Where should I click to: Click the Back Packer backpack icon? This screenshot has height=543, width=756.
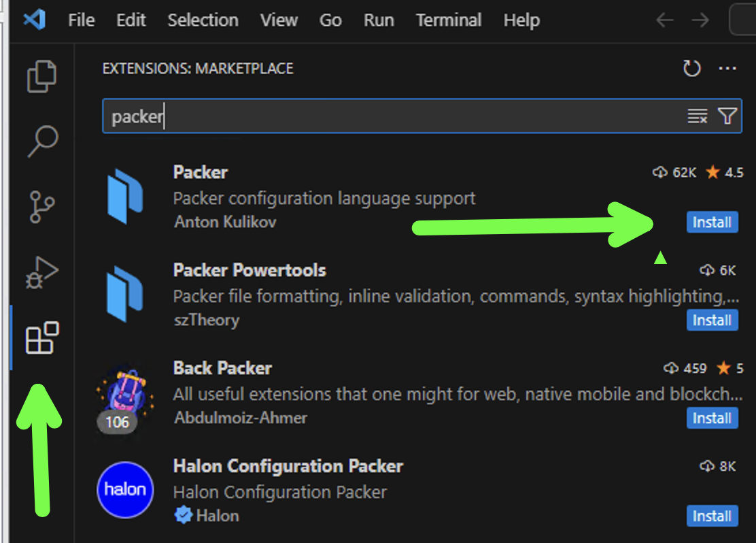125,392
